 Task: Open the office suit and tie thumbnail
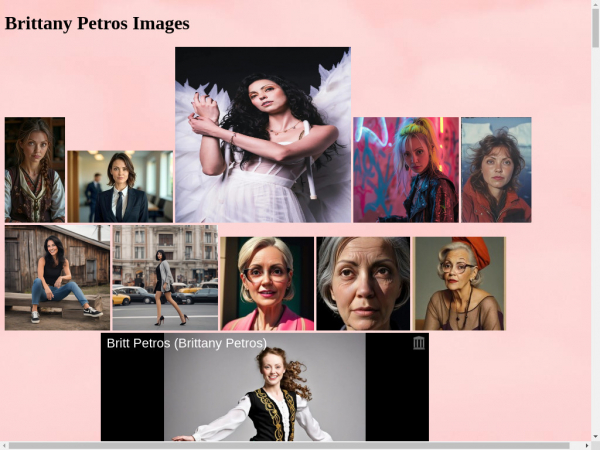pyautogui.click(x=120, y=186)
